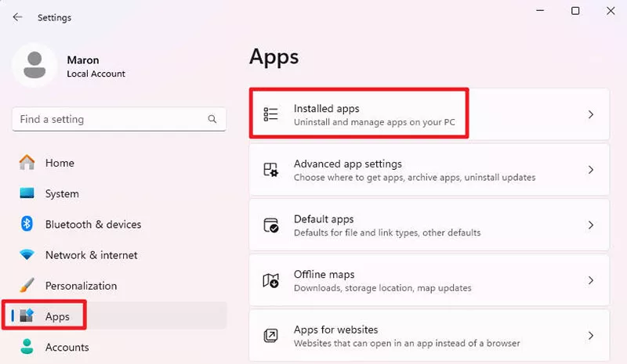
Task: Select System in the sidebar
Action: coord(119,194)
